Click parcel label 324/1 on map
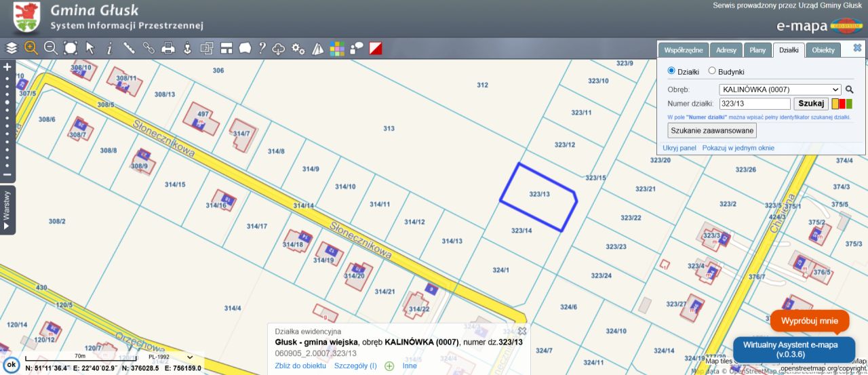 point(500,270)
